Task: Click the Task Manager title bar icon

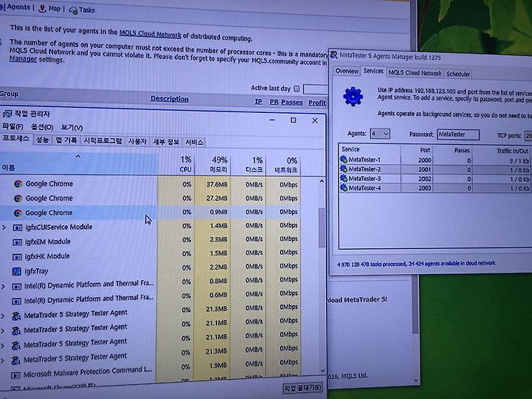Action: [x=7, y=114]
